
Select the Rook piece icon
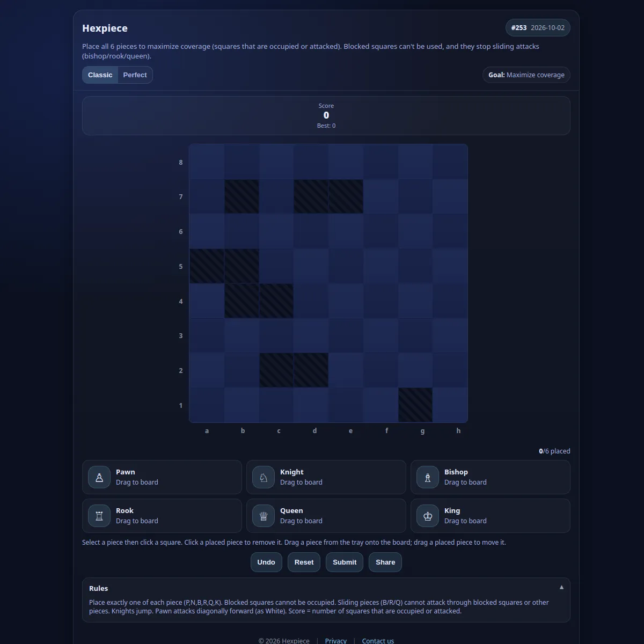(x=99, y=516)
